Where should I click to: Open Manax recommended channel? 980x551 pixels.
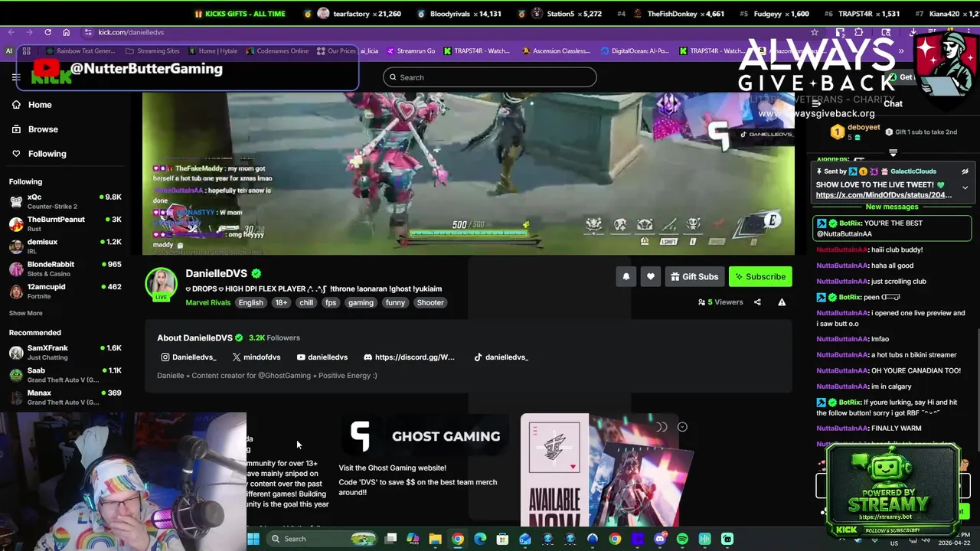point(65,397)
